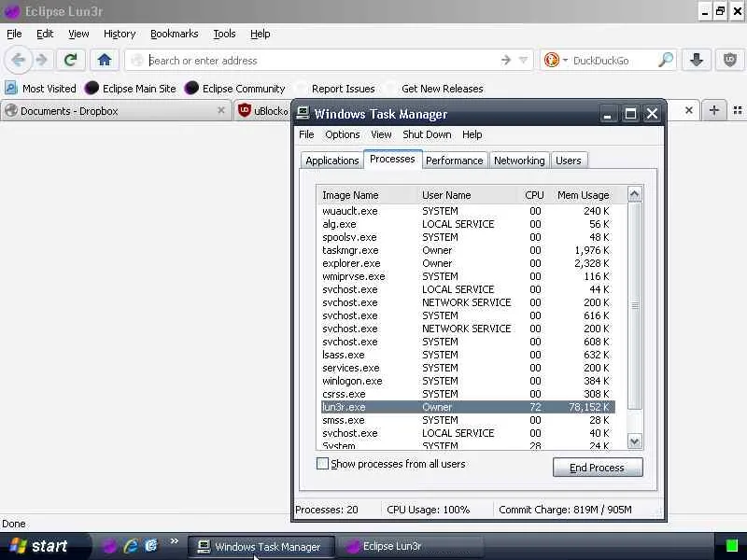The width and height of the screenshot is (747, 560).
Task: Reload the page with the green refresh icon
Action: click(71, 60)
